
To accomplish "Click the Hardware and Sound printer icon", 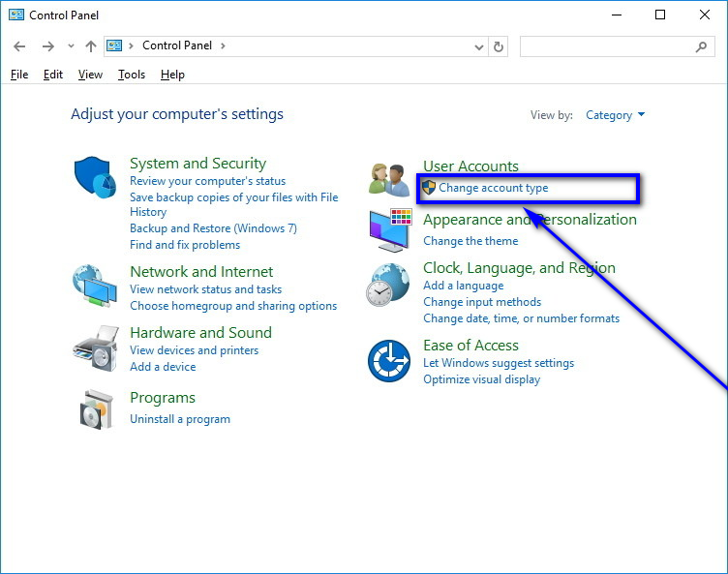I will (94, 347).
